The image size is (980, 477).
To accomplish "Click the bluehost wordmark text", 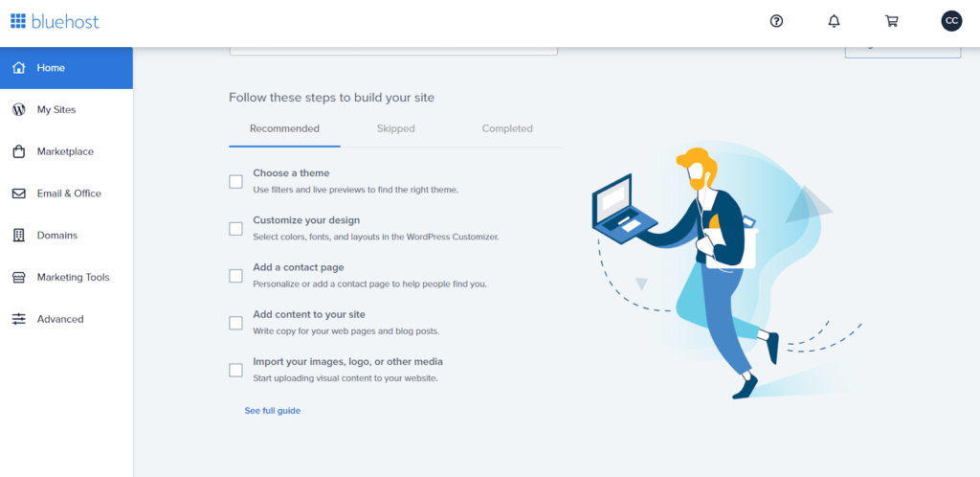I will [65, 21].
